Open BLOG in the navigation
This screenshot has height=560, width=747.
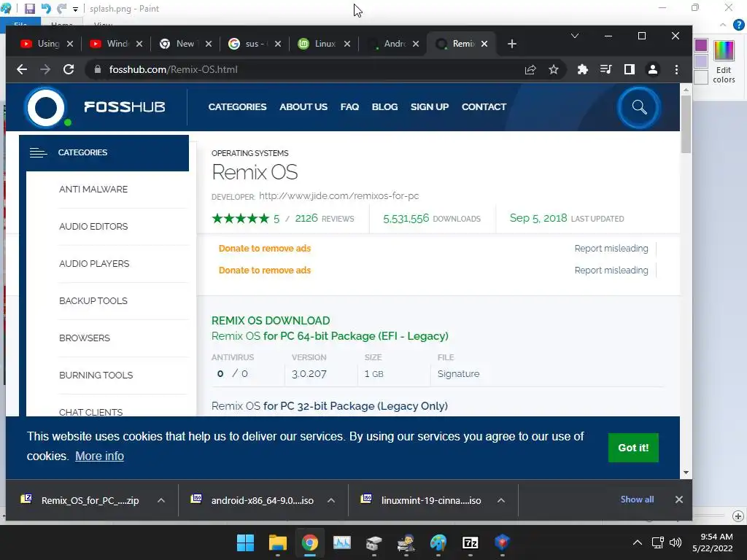pyautogui.click(x=384, y=107)
